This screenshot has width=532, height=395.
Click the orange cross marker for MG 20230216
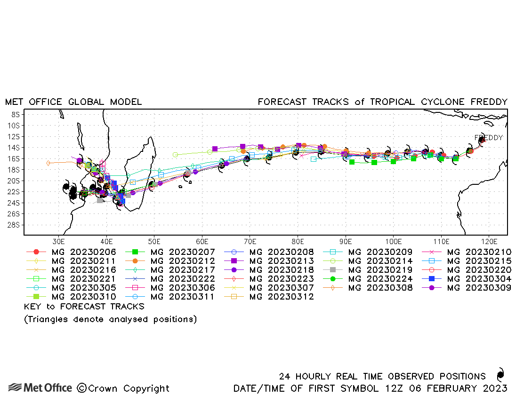(x=36, y=270)
